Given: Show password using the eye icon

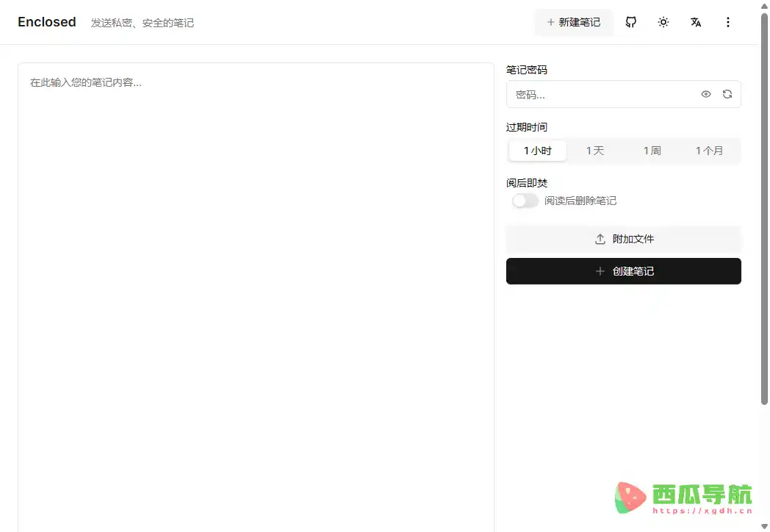Looking at the screenshot, I should click(x=705, y=94).
